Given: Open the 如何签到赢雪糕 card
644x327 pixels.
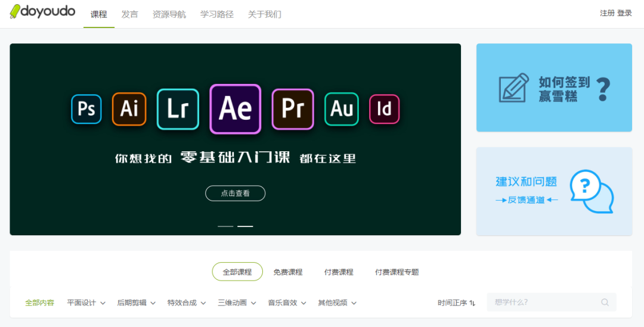Looking at the screenshot, I should (554, 88).
